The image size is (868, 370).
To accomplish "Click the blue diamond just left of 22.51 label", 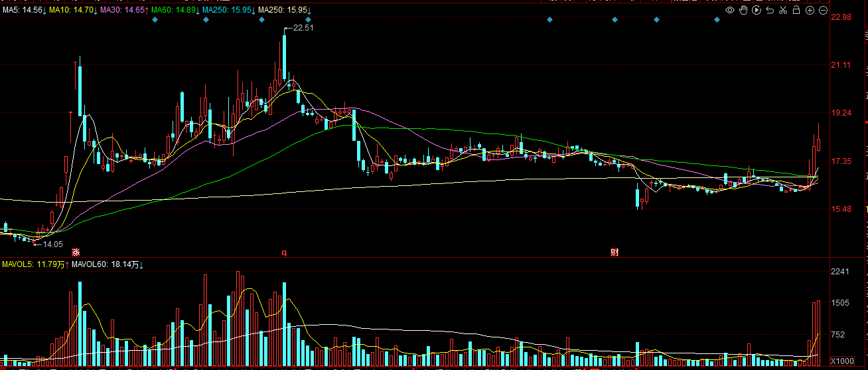I will click(x=261, y=20).
